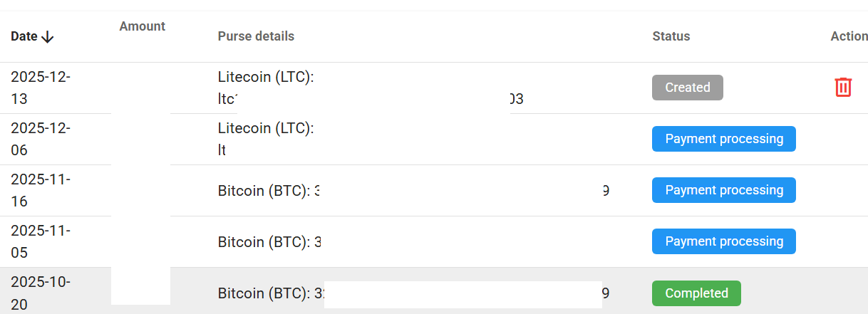
Task: Click the Action column header
Action: coord(849,36)
